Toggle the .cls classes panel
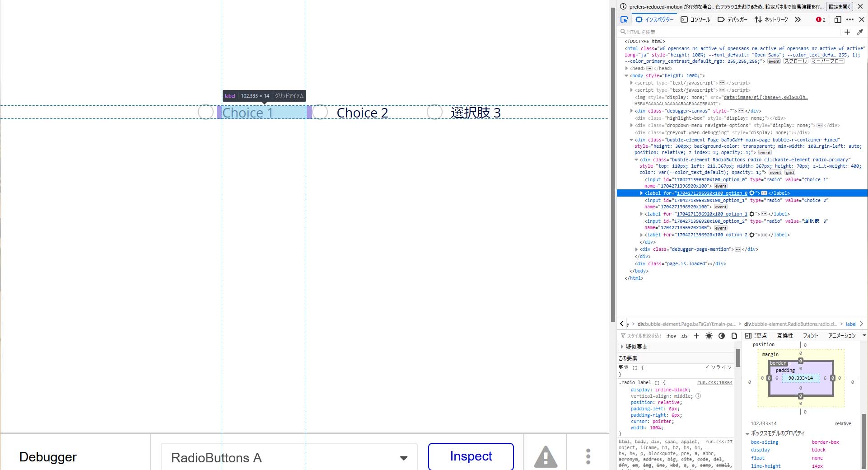868x470 pixels. pos(684,336)
